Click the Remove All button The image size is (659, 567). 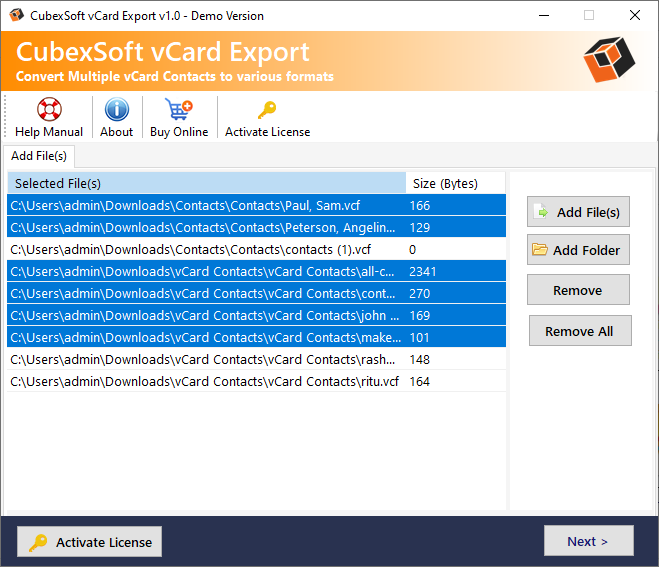580,331
